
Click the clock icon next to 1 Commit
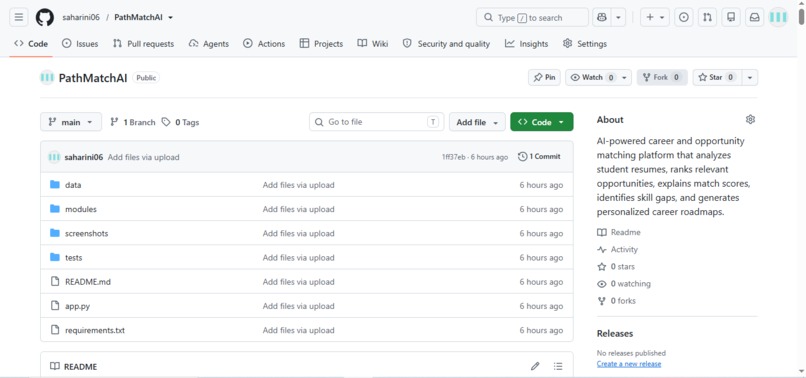(x=523, y=156)
